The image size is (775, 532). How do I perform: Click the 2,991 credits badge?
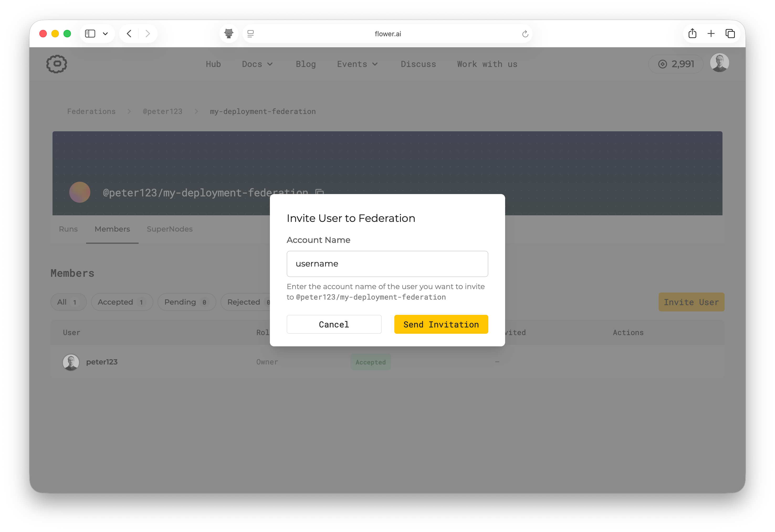(x=676, y=64)
